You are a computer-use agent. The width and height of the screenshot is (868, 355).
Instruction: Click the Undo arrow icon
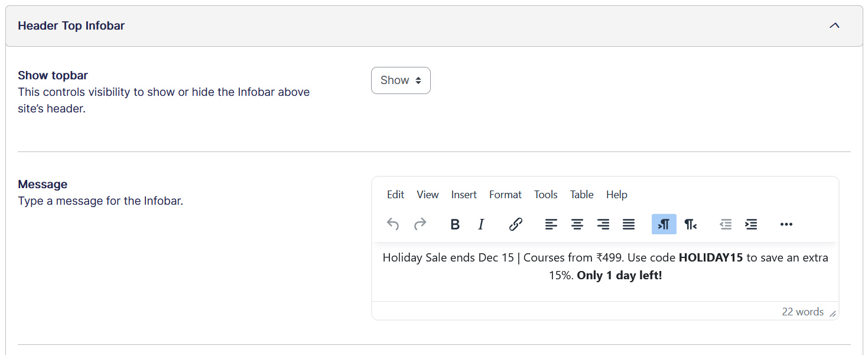393,224
